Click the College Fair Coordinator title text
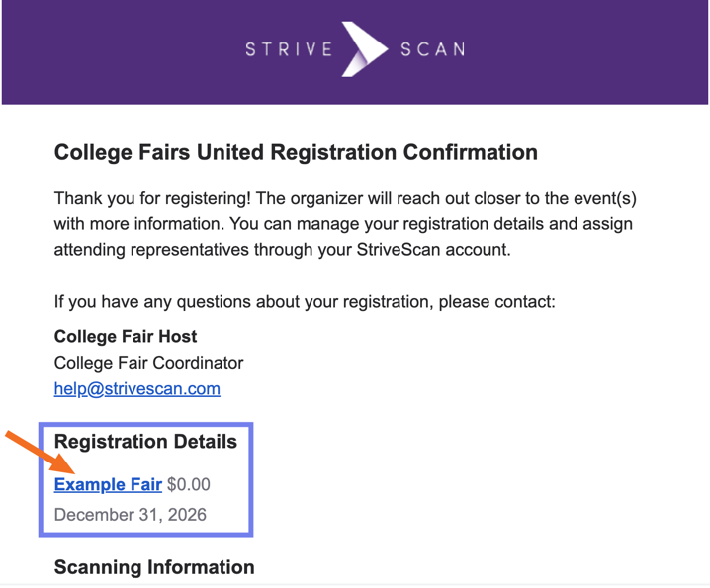710x588 pixels. 148,363
